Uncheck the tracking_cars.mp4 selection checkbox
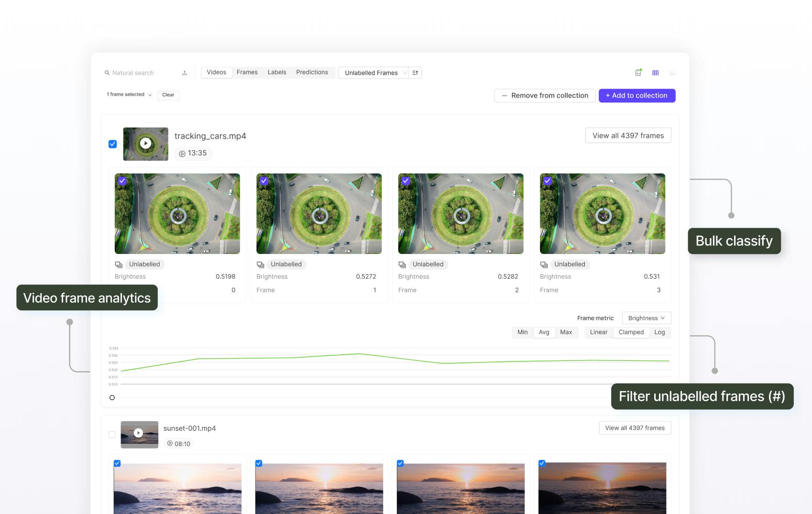812x514 pixels. (112, 143)
